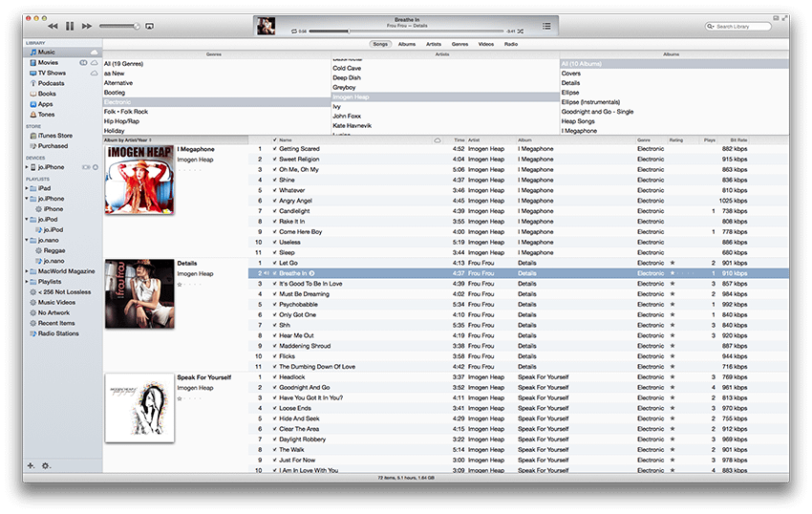
Task: Open Movies in the library sidebar
Action: coord(48,62)
